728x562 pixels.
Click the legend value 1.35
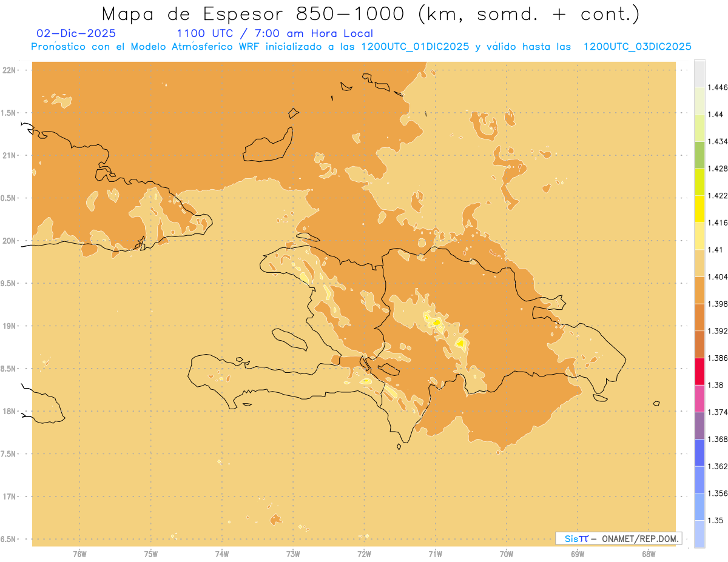click(x=715, y=521)
